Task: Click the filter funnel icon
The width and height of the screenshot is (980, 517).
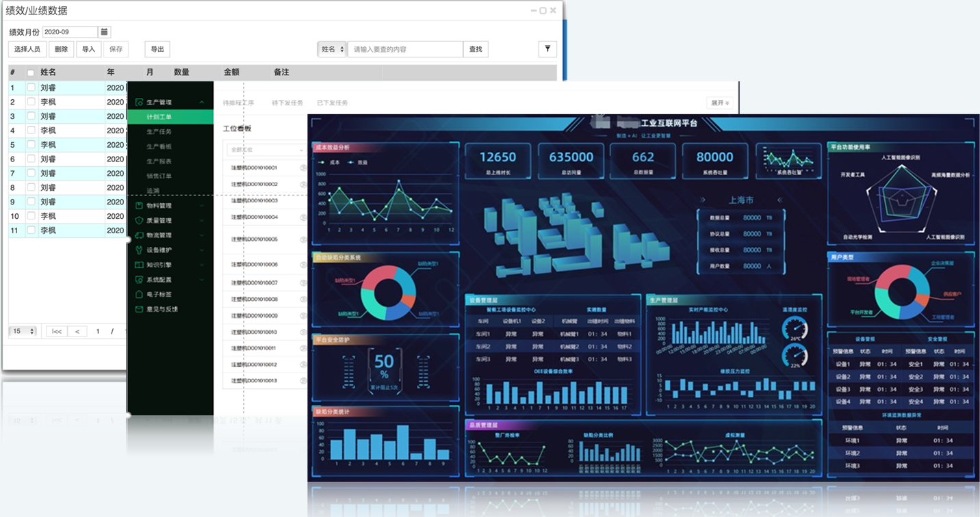Action: click(x=547, y=49)
